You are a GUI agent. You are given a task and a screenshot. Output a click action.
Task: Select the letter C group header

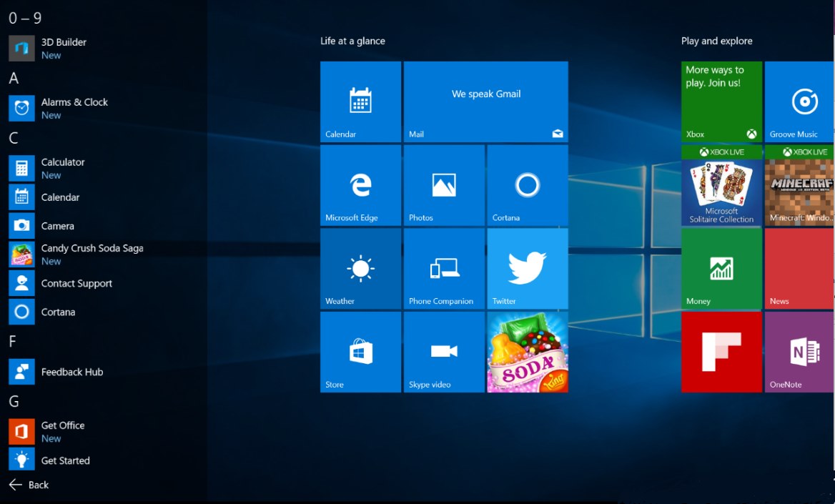(x=14, y=138)
